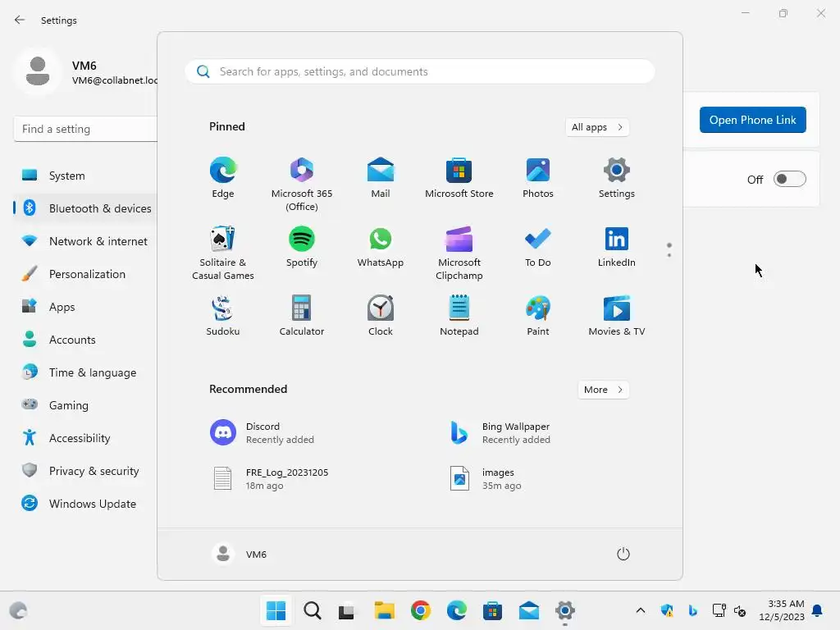Click the muted volume tray icon
This screenshot has height=630, width=840.
click(740, 610)
